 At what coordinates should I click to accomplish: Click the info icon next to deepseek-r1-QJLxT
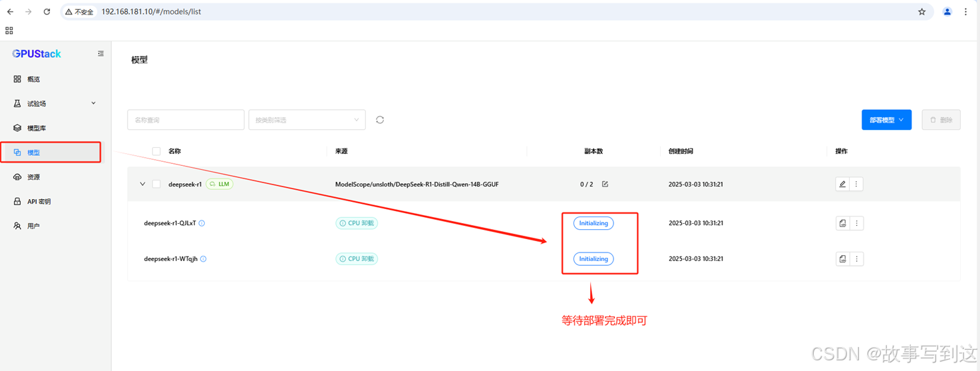coord(202,223)
